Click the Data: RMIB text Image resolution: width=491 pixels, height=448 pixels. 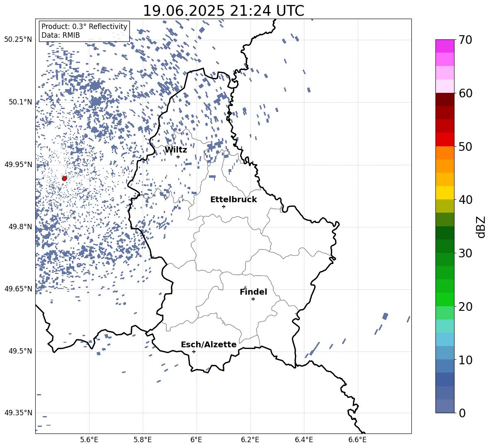[x=61, y=35]
